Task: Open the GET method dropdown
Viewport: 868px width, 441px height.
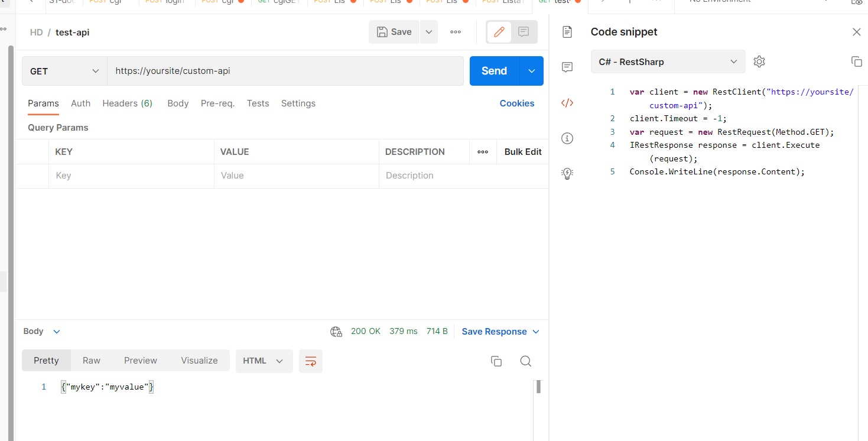Action: pyautogui.click(x=64, y=71)
